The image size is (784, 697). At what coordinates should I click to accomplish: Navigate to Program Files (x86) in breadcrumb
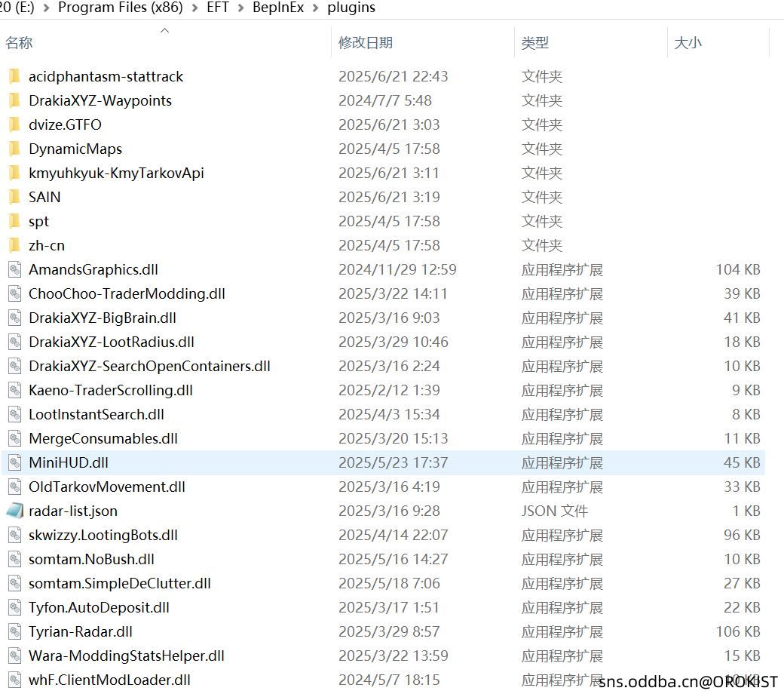(x=121, y=8)
